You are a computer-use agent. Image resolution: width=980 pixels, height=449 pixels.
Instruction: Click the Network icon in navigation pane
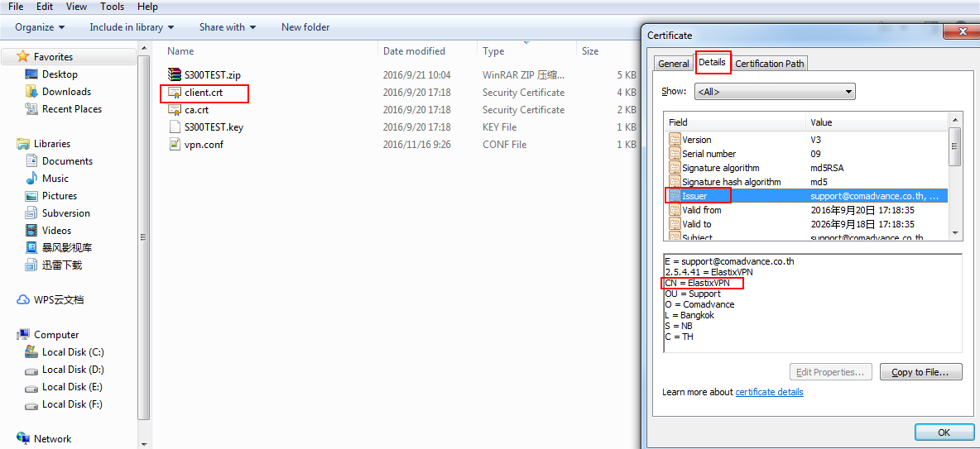point(23,438)
